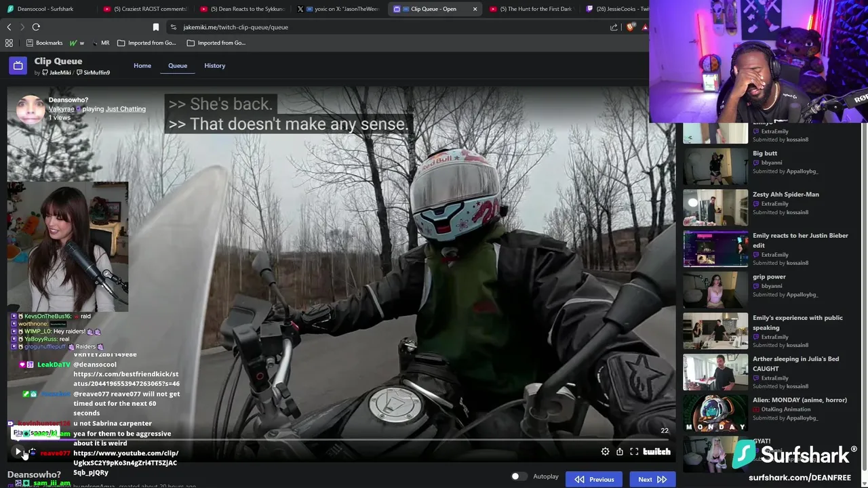The image size is (868, 488).
Task: Open the JakeMiki GitHub link
Action: (56, 73)
